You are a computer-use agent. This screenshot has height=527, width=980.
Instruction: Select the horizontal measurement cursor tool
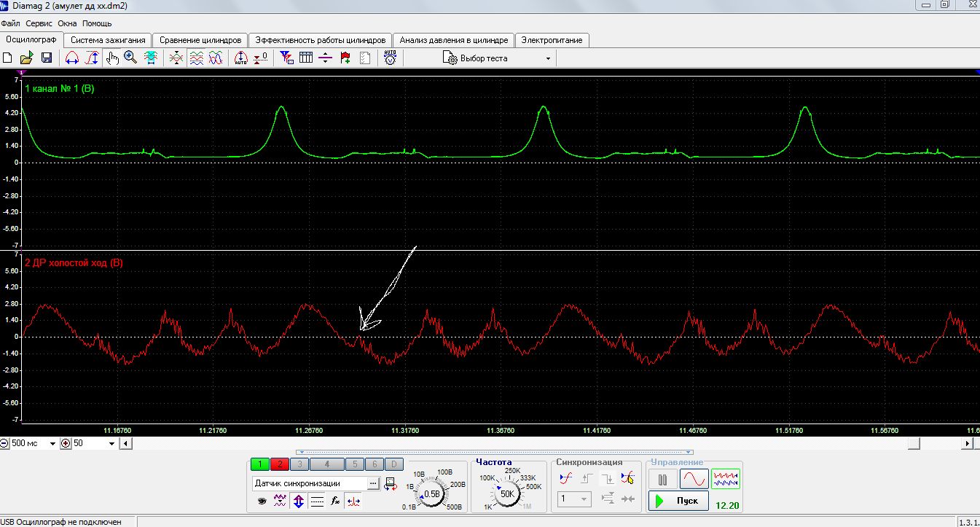(x=72, y=58)
